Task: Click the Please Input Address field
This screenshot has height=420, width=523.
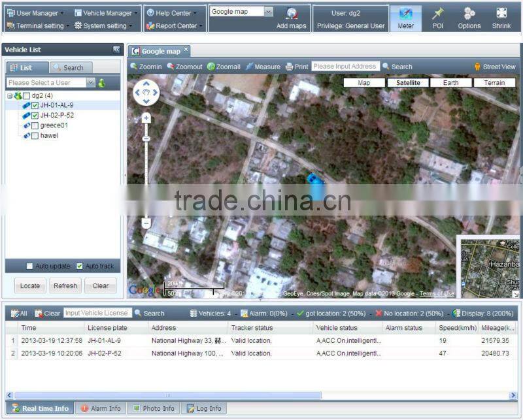Action: point(345,66)
